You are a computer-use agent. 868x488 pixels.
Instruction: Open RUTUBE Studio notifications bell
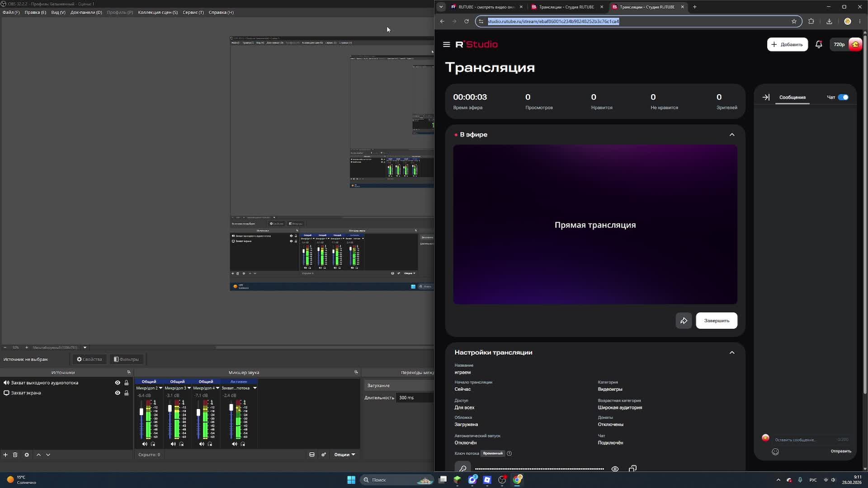819,44
